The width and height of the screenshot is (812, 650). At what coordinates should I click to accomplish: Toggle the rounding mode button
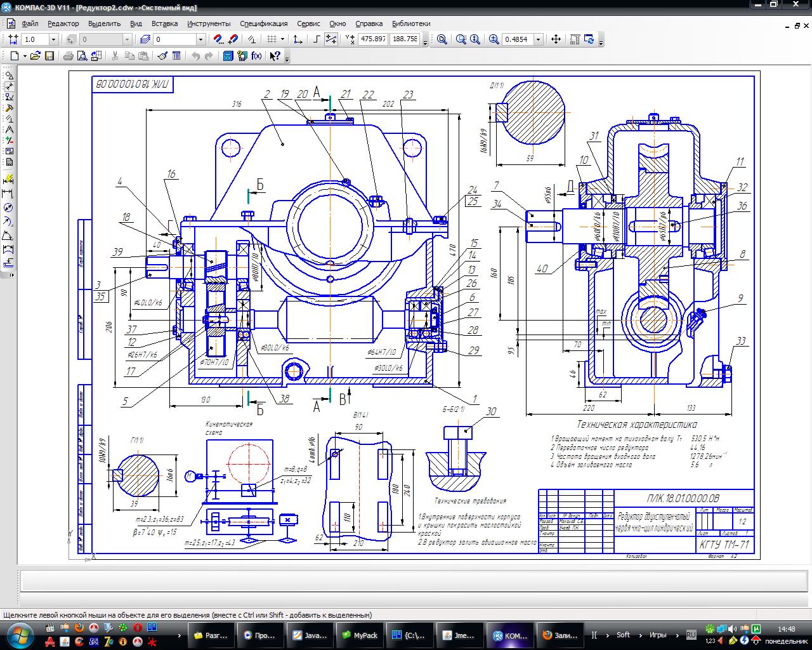(331, 39)
